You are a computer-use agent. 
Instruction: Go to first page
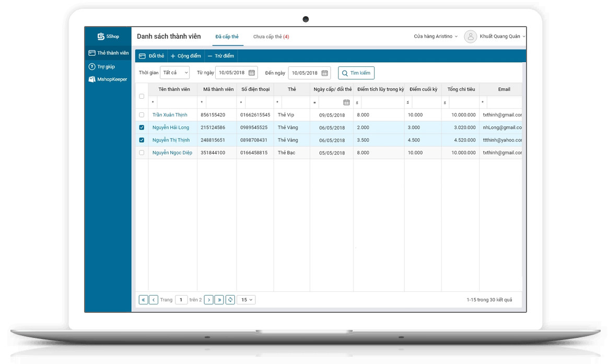tap(144, 300)
